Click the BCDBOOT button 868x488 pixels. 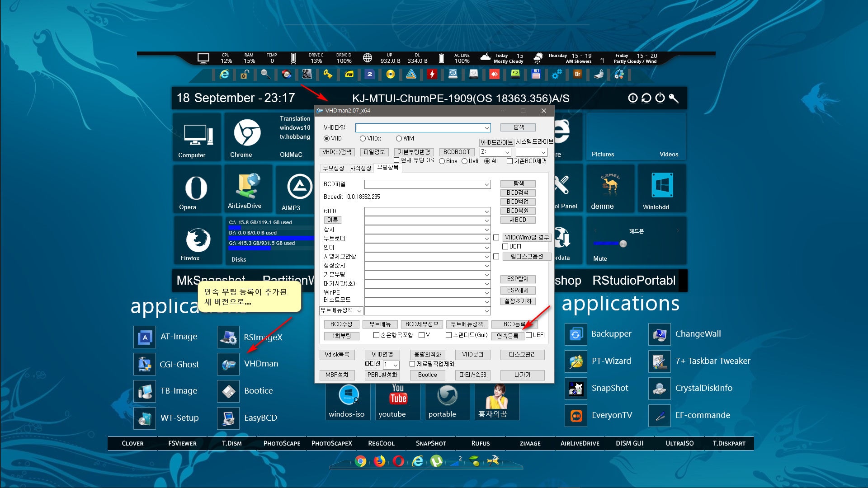pyautogui.click(x=457, y=152)
